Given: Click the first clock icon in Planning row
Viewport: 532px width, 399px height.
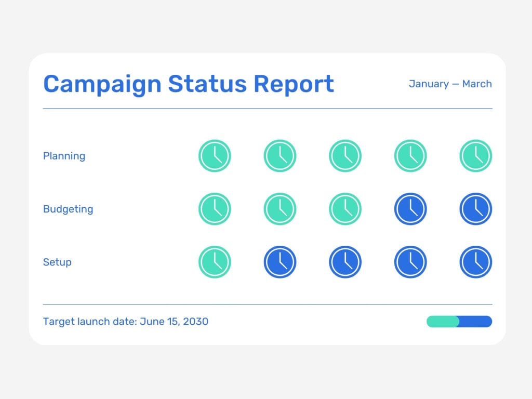Looking at the screenshot, I should point(215,156).
